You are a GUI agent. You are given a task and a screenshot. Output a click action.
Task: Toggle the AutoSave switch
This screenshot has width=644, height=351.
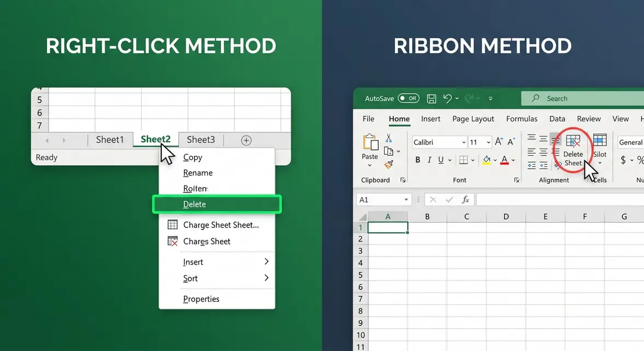coord(408,98)
